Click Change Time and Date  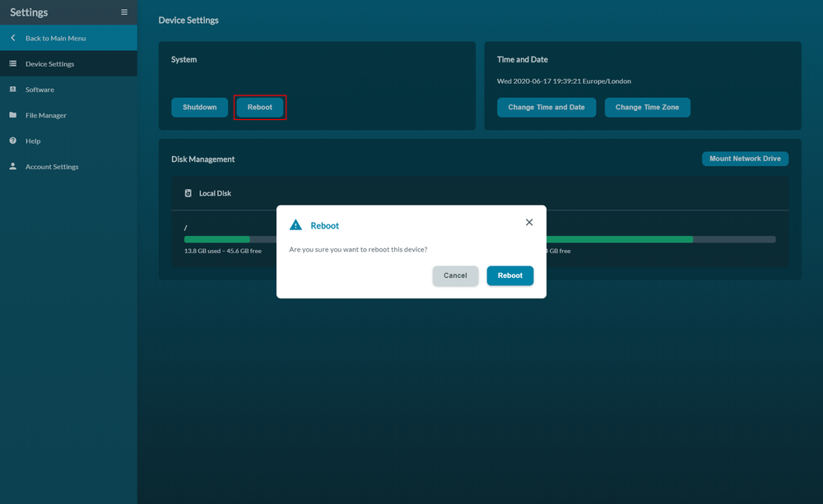(546, 107)
